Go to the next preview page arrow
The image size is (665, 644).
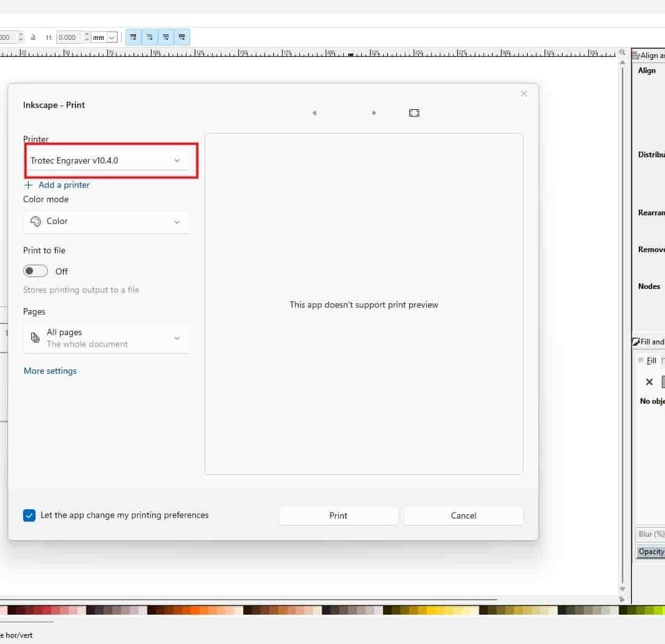click(x=374, y=113)
